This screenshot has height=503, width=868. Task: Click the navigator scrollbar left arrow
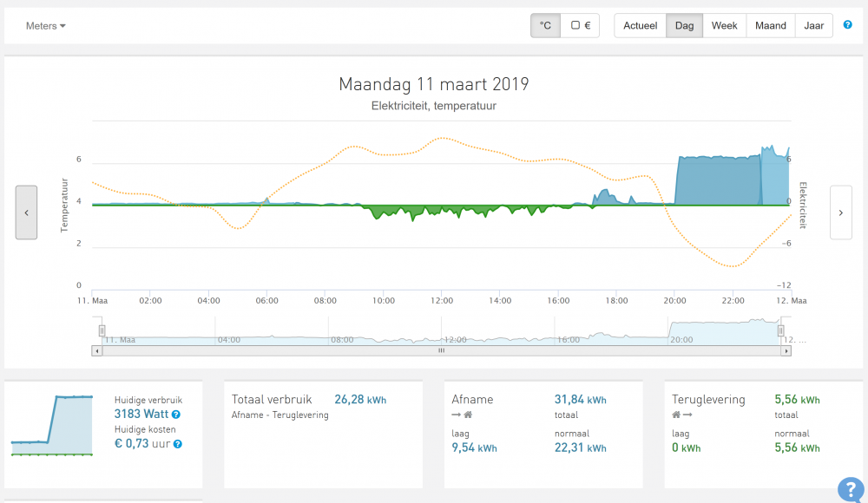95,351
